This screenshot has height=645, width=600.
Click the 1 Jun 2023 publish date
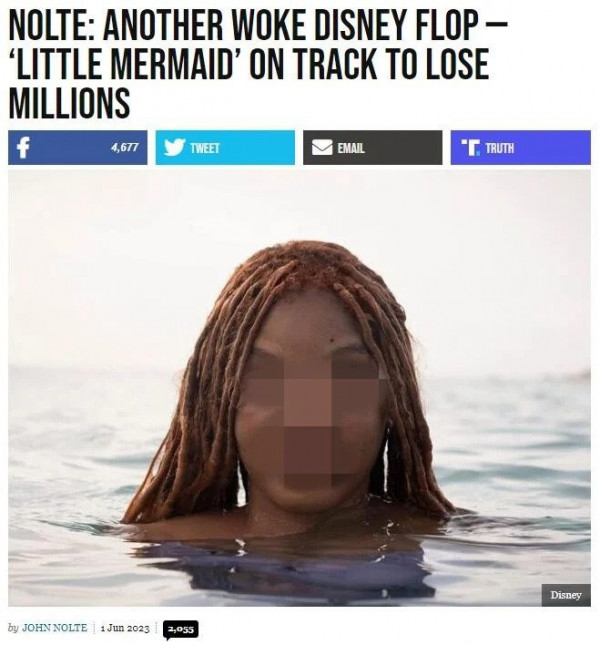(125, 628)
